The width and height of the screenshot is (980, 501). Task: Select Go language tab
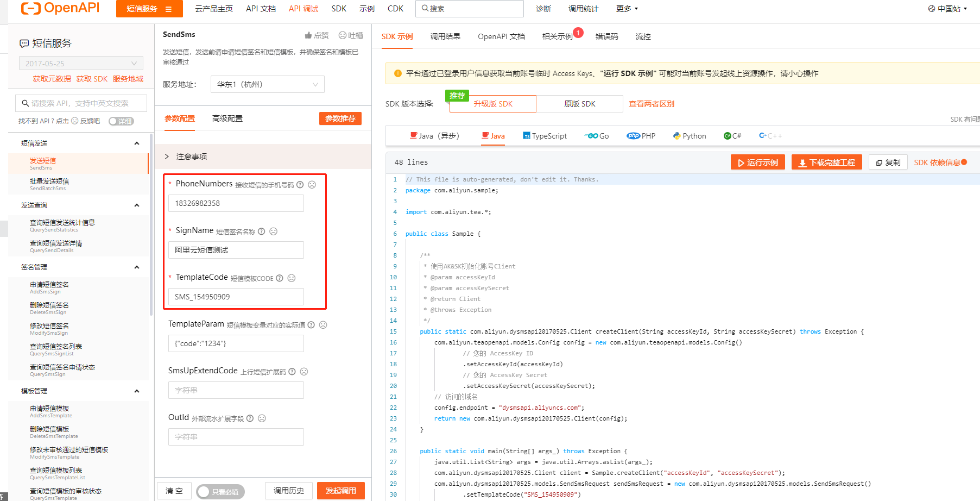tap(597, 136)
